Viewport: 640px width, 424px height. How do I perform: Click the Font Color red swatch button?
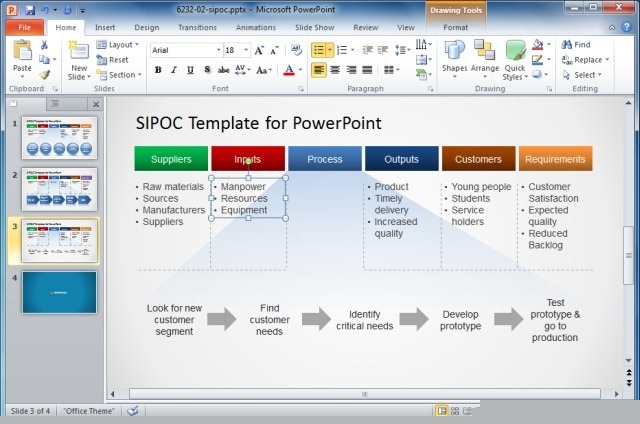point(288,70)
